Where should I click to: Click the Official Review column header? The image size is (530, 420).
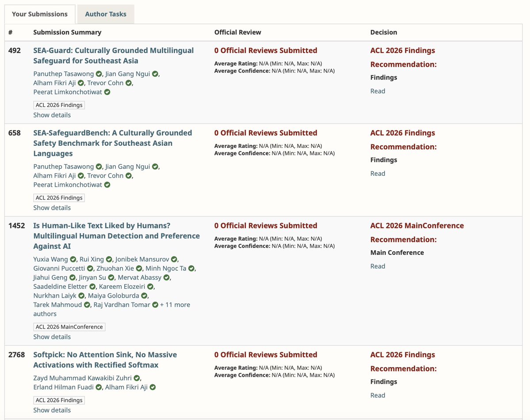click(x=238, y=32)
